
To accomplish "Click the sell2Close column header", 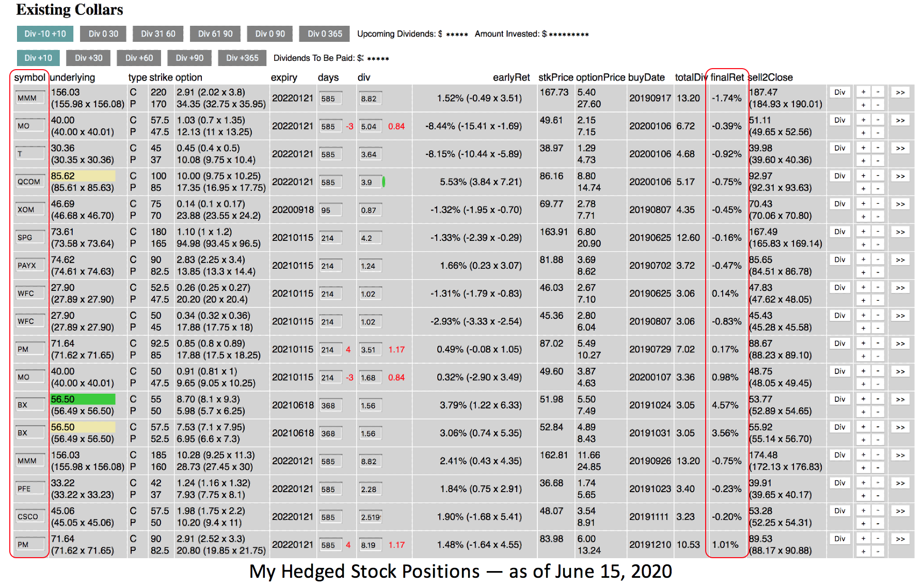I will click(x=771, y=77).
